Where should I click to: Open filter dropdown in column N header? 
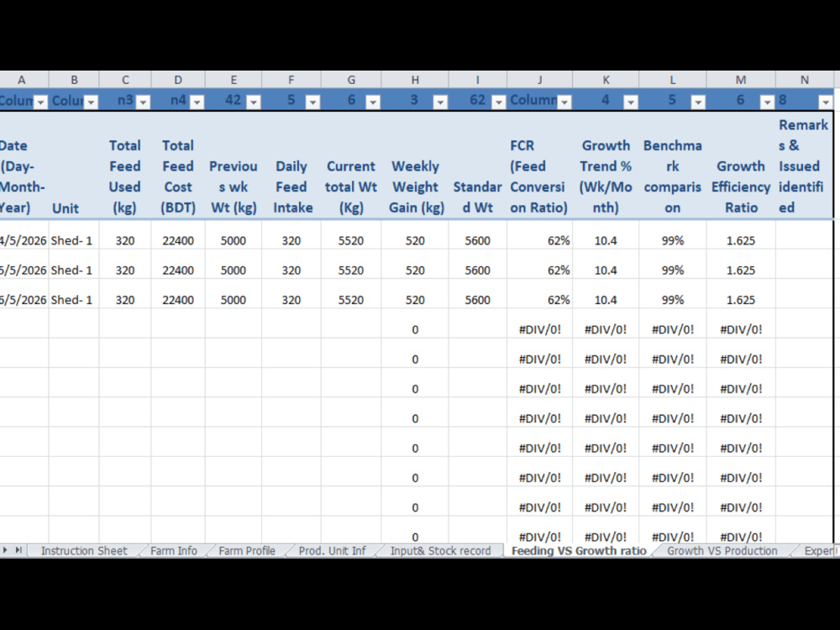click(826, 102)
